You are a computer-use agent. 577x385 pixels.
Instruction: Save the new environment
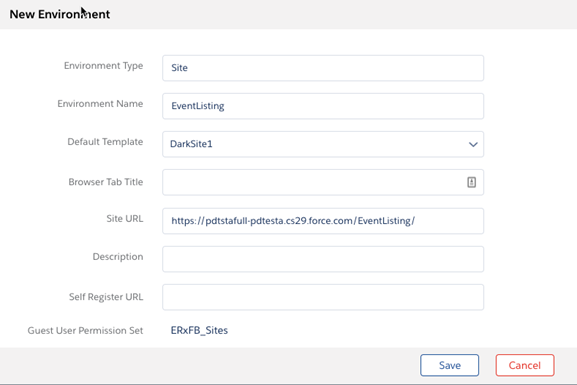pos(449,365)
